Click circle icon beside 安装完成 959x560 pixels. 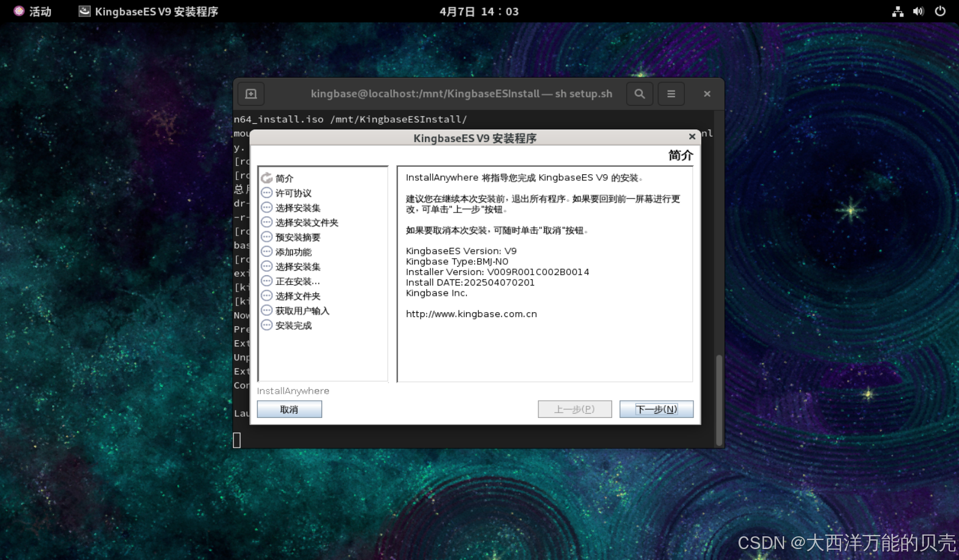tap(267, 325)
